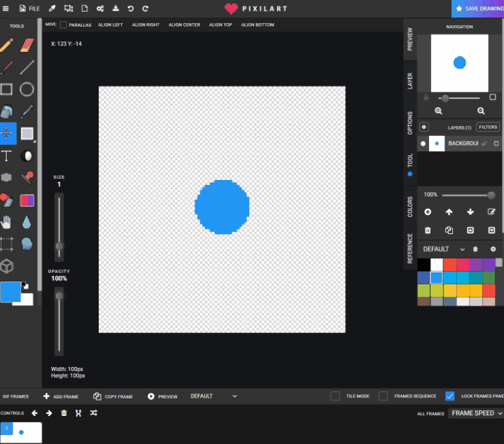Select the Text tool
504x444 pixels.
(6, 155)
